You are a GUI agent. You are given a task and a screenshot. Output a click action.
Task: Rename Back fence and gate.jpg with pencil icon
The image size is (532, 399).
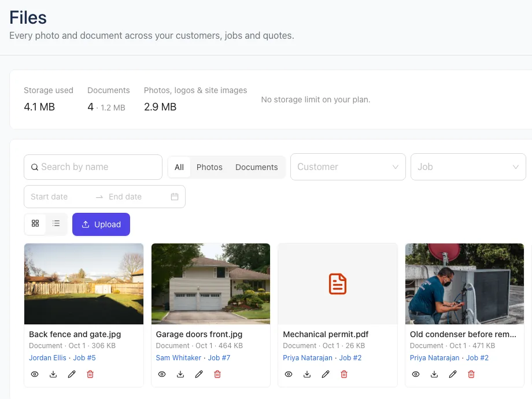(72, 374)
